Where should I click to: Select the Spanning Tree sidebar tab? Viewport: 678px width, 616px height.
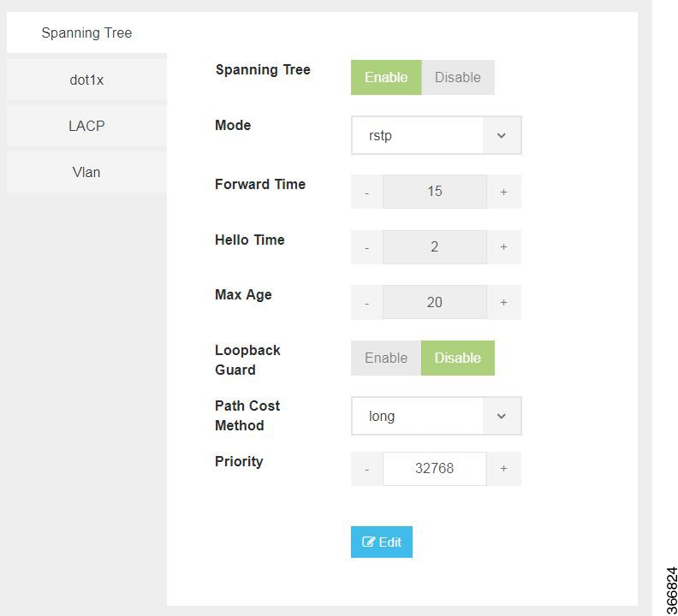(86, 33)
